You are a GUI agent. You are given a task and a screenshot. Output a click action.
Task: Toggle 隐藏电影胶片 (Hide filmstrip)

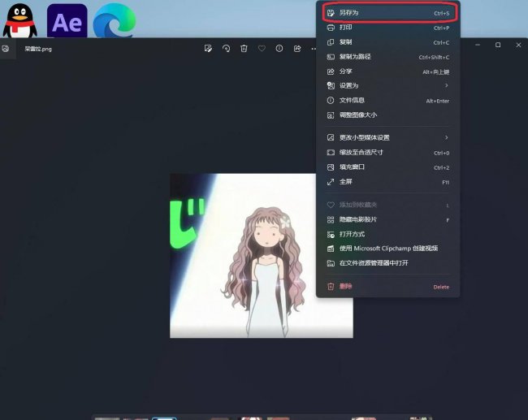click(388, 219)
